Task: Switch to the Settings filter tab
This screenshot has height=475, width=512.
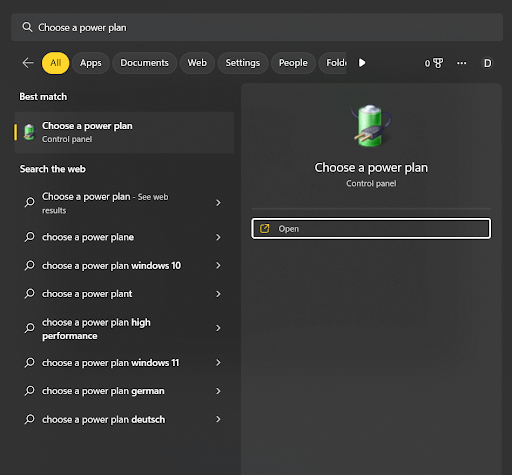Action: pyautogui.click(x=243, y=63)
